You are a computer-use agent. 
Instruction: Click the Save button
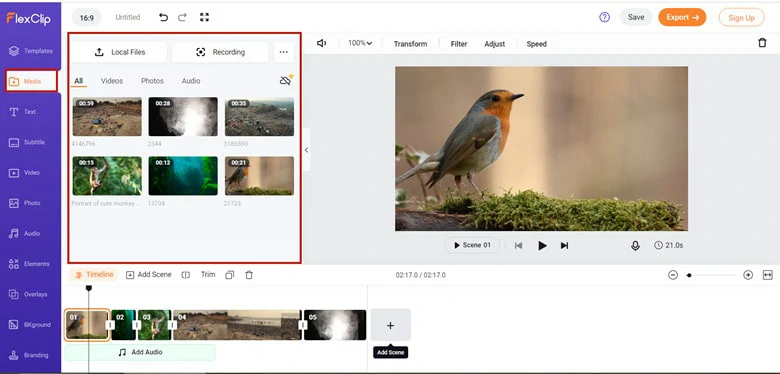pyautogui.click(x=636, y=17)
